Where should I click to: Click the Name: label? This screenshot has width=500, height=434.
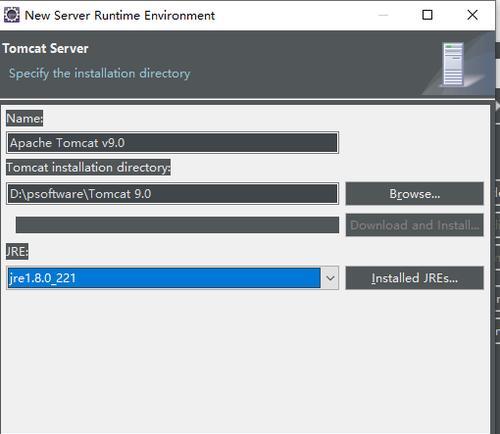(25, 118)
